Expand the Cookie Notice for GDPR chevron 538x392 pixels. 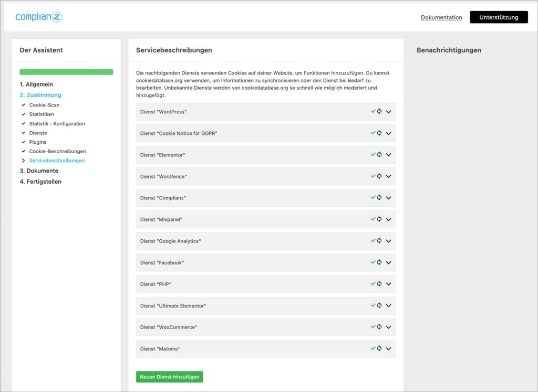click(388, 133)
